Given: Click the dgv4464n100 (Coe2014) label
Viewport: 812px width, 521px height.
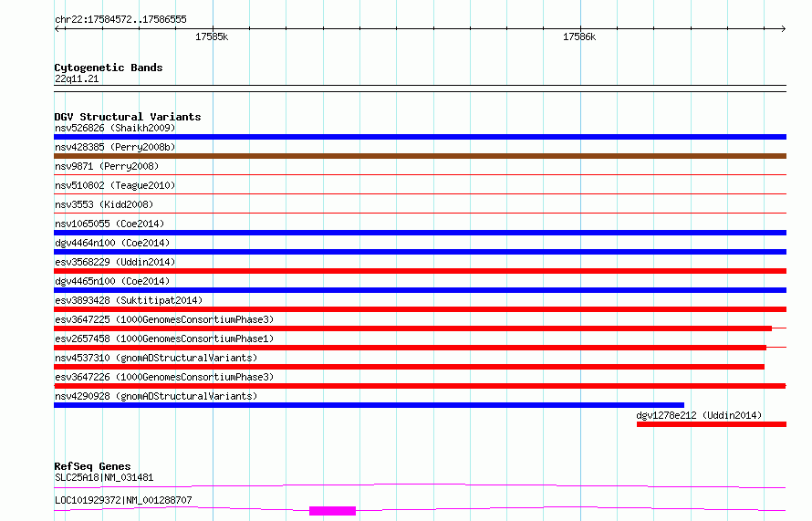Looking at the screenshot, I should pos(112,243).
